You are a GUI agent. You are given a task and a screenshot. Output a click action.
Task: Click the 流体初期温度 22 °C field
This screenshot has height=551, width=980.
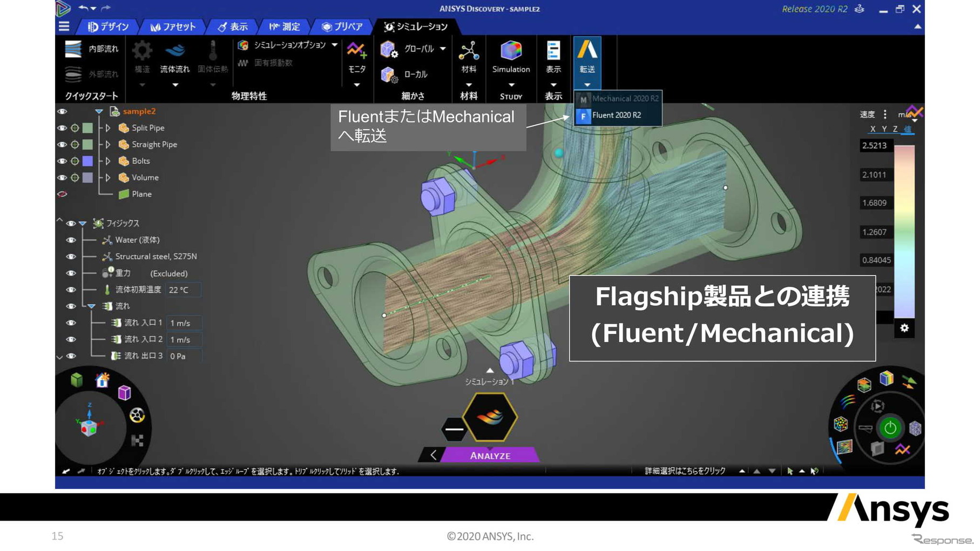(x=183, y=290)
